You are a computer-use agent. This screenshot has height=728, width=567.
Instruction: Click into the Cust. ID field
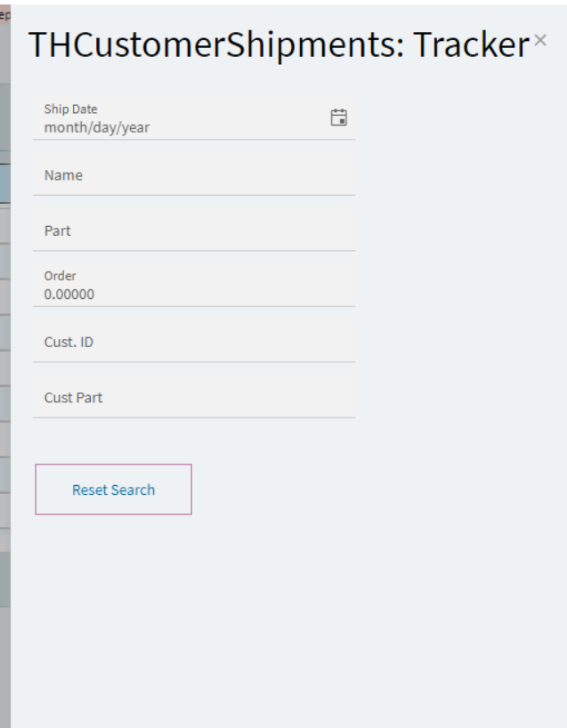pyautogui.click(x=194, y=340)
